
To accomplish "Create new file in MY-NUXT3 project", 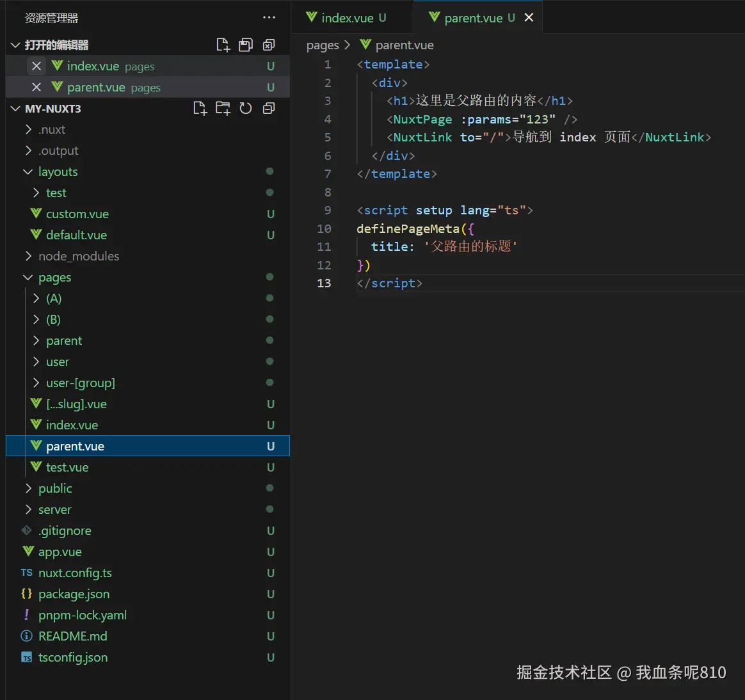I will pyautogui.click(x=200, y=108).
